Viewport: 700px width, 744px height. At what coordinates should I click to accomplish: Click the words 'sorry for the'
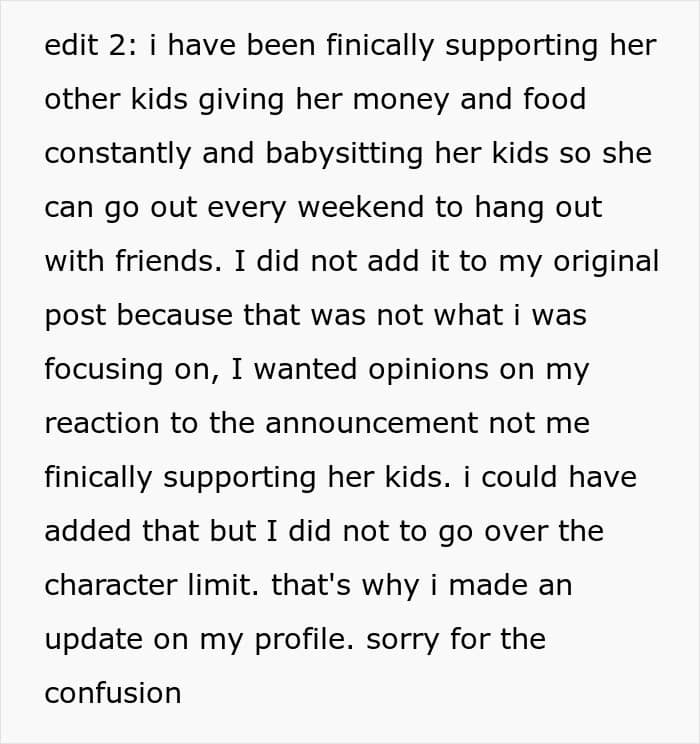pos(456,640)
